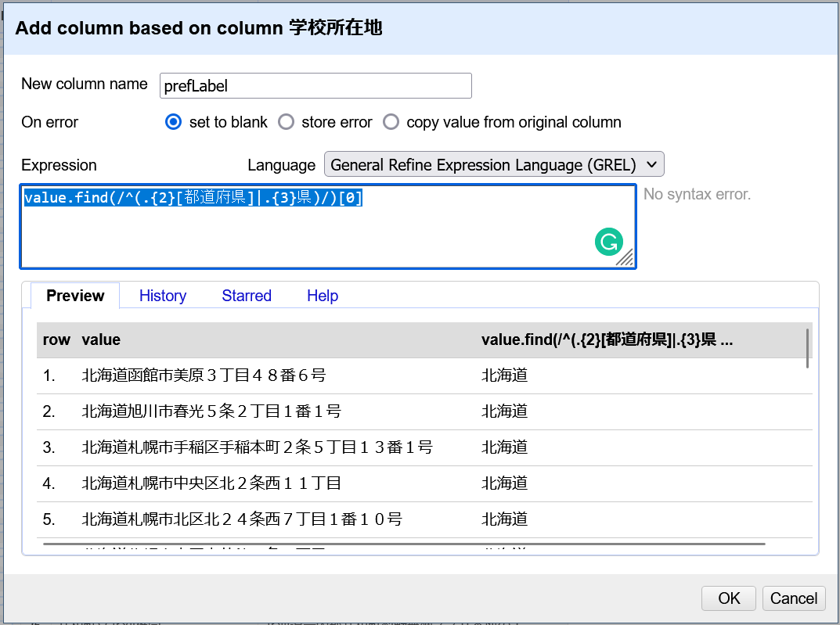Switch to the History tab
The height and width of the screenshot is (625, 840).
click(x=163, y=296)
